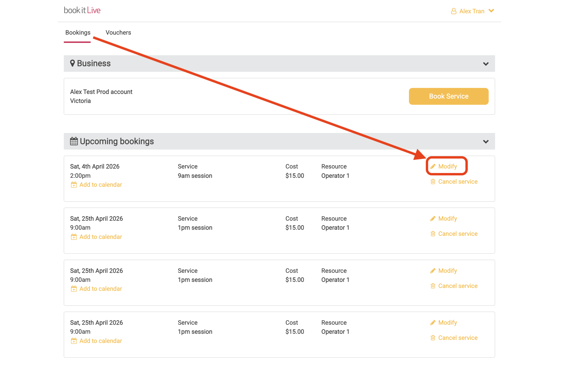Click the pencil icon on the last booking row

433,323
